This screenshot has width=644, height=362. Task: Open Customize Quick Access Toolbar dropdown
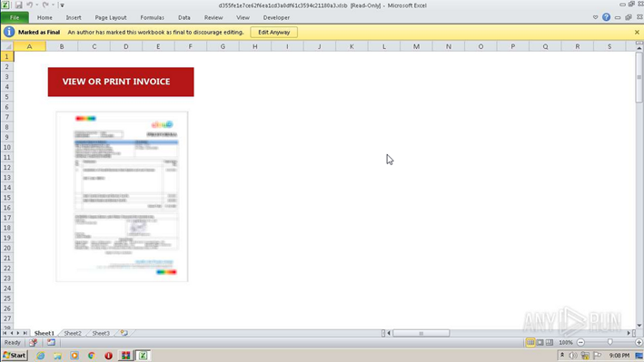[62, 5]
